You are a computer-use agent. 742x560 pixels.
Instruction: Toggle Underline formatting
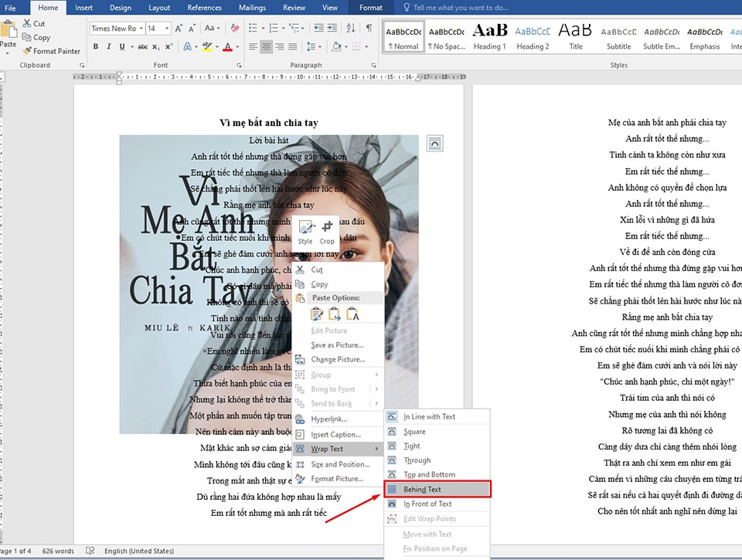122,46
